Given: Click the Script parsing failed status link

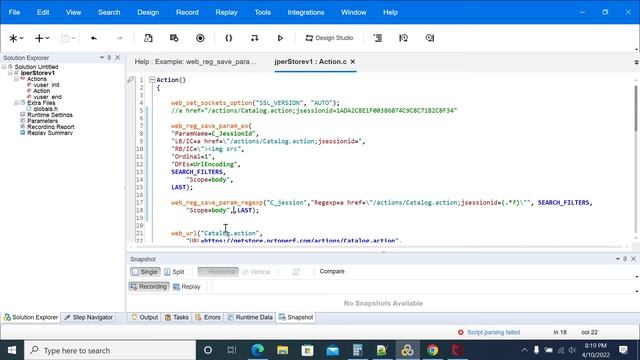Looking at the screenshot, I should 493,332.
